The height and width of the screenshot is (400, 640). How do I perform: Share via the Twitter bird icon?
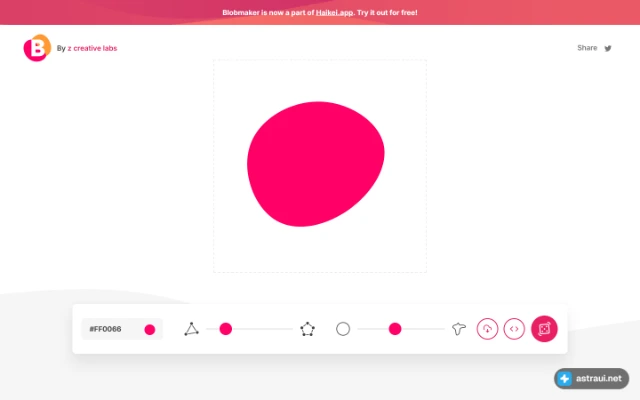(608, 48)
